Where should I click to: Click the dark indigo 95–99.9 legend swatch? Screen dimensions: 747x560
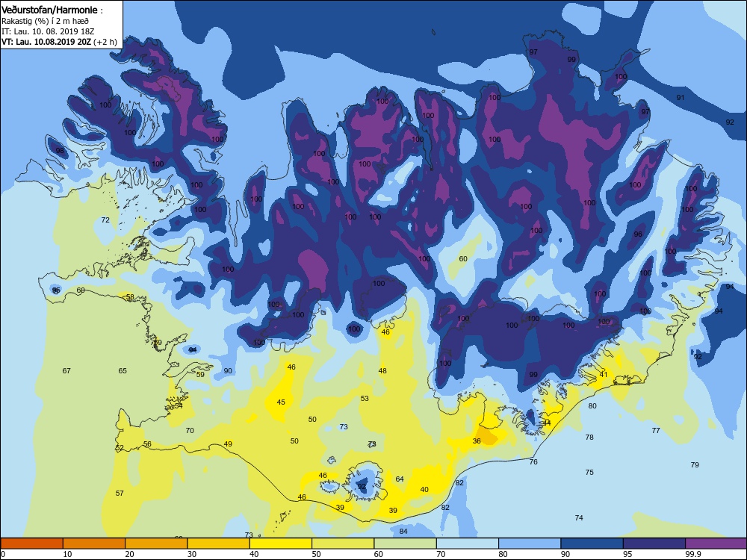654,544
